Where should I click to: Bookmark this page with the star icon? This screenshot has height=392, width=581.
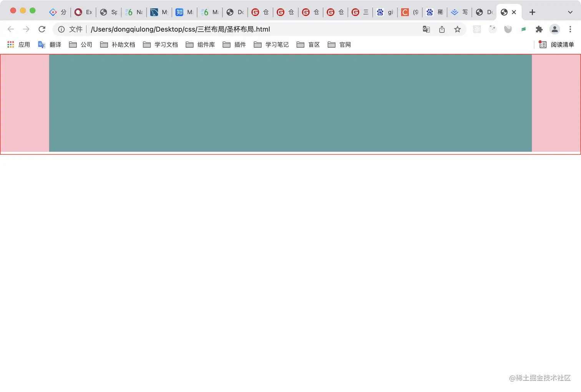457,29
